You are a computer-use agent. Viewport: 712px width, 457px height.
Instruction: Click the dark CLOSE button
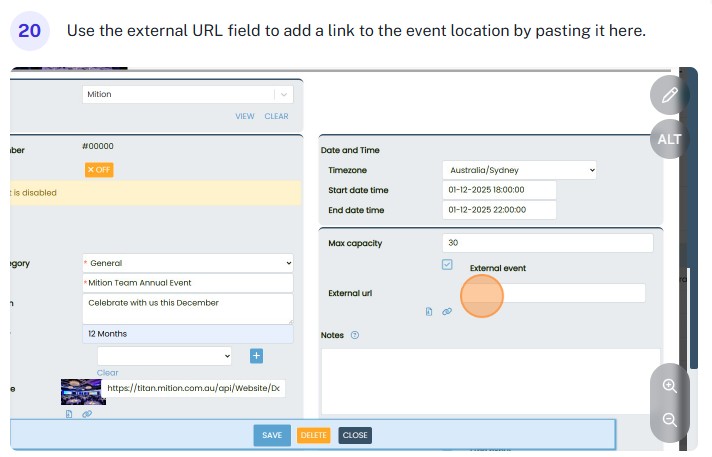click(355, 435)
